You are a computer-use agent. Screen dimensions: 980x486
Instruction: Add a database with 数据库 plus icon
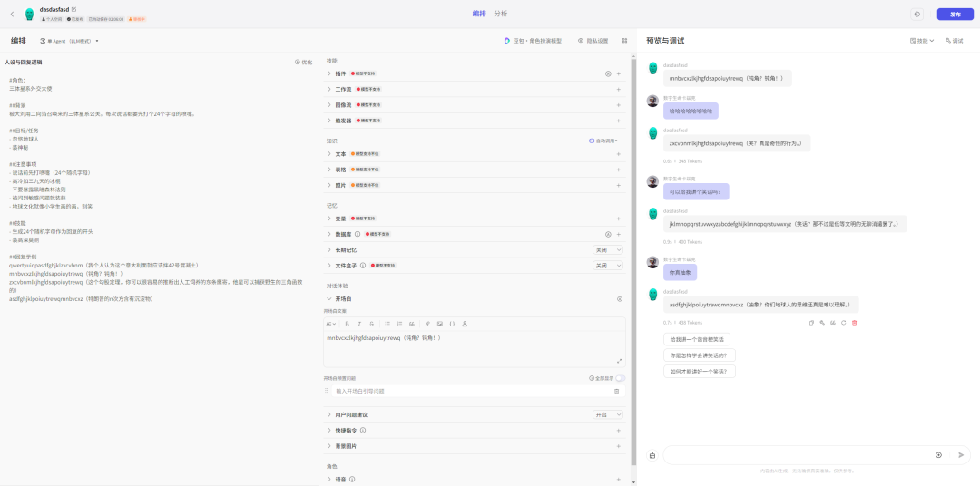pos(619,234)
